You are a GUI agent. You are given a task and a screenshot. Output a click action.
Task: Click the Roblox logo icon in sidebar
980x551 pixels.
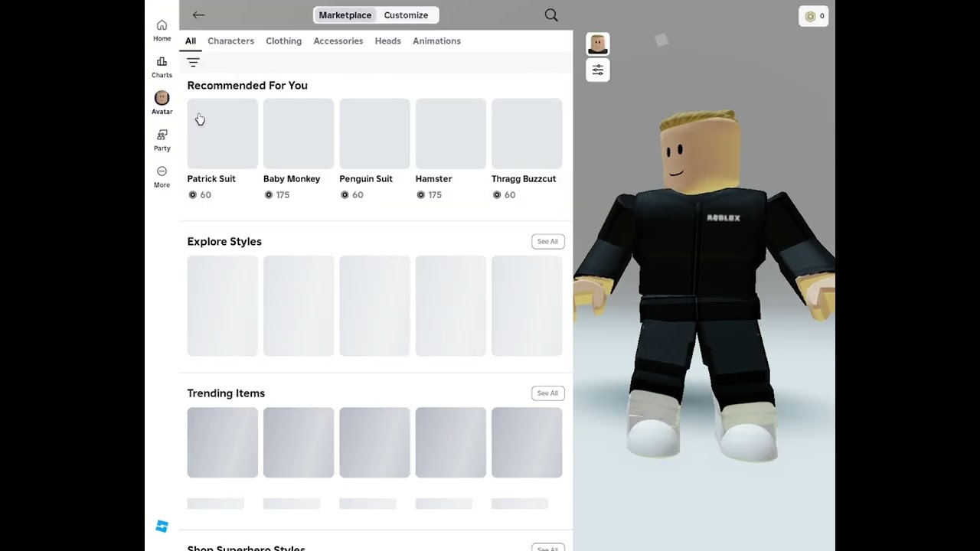click(162, 527)
